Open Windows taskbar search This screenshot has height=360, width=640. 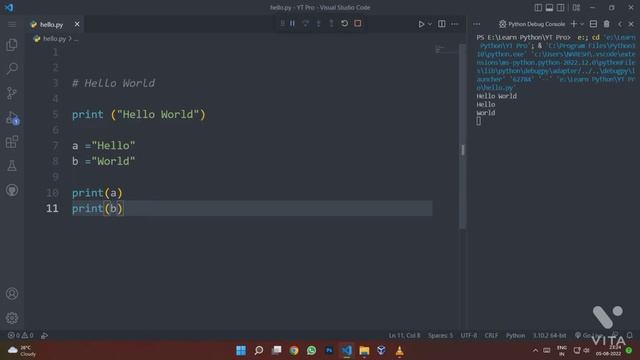(x=259, y=350)
